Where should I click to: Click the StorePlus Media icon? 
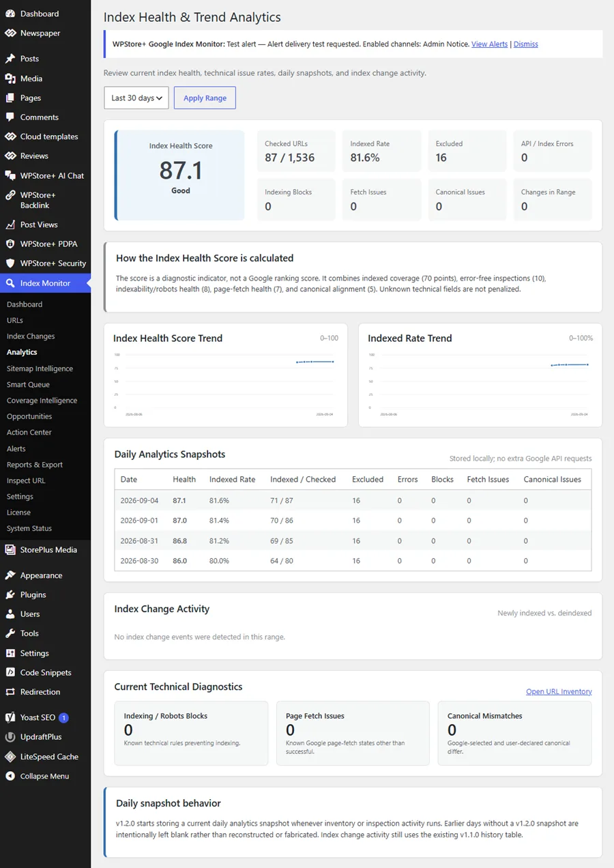[10, 549]
